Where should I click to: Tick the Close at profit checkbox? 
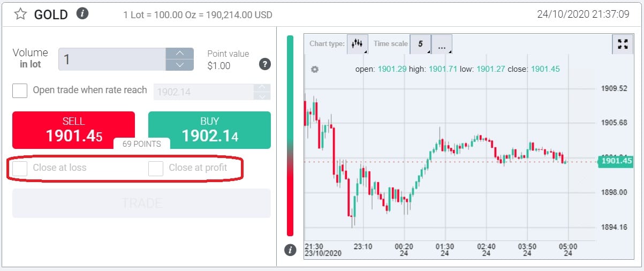156,168
